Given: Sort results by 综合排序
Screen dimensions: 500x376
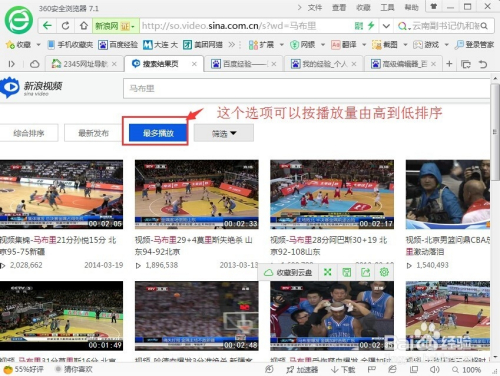Looking at the screenshot, I should click(29, 133).
